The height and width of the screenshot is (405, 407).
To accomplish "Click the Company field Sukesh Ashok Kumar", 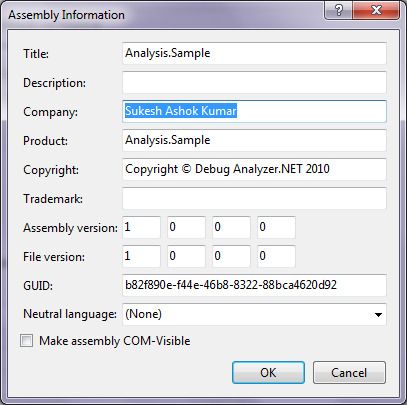I will tap(254, 111).
